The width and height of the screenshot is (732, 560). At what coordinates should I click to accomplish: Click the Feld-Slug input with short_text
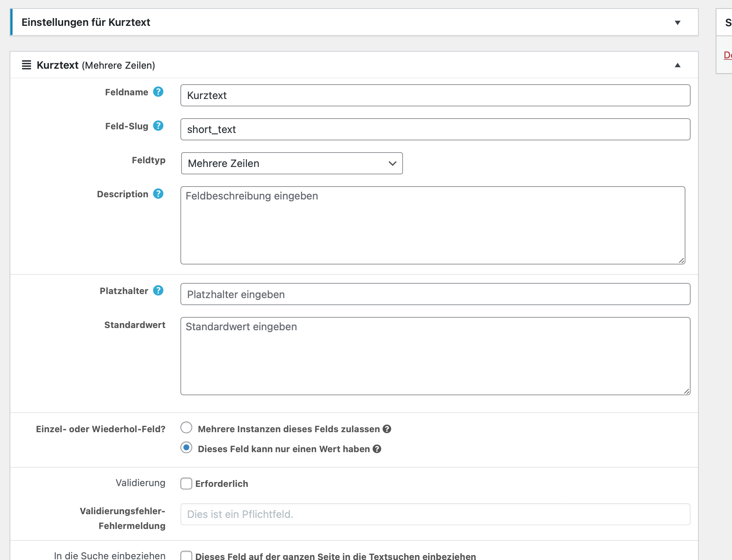(x=435, y=129)
